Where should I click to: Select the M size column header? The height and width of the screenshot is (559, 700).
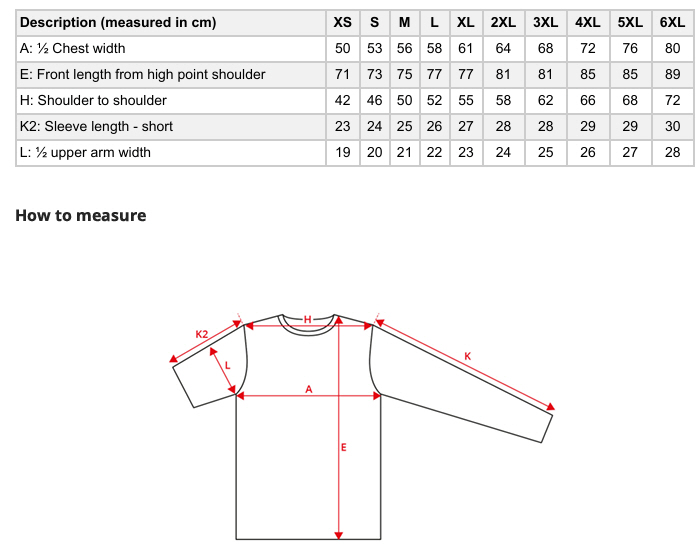404,22
